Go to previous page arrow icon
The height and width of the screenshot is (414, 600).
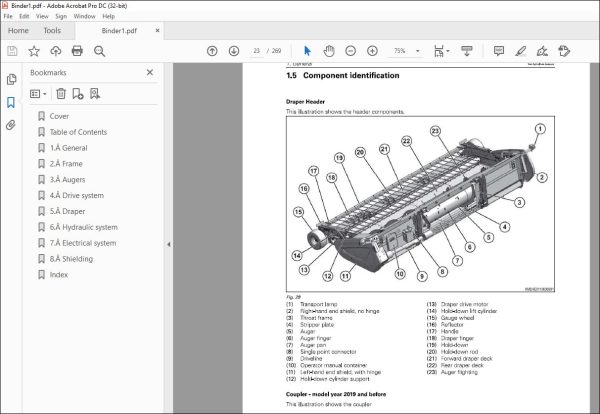212,51
